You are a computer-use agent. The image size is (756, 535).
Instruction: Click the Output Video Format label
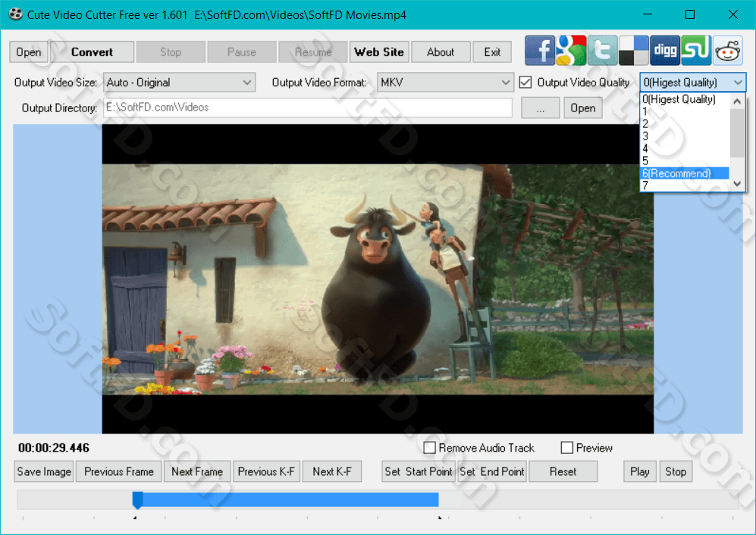click(x=318, y=83)
